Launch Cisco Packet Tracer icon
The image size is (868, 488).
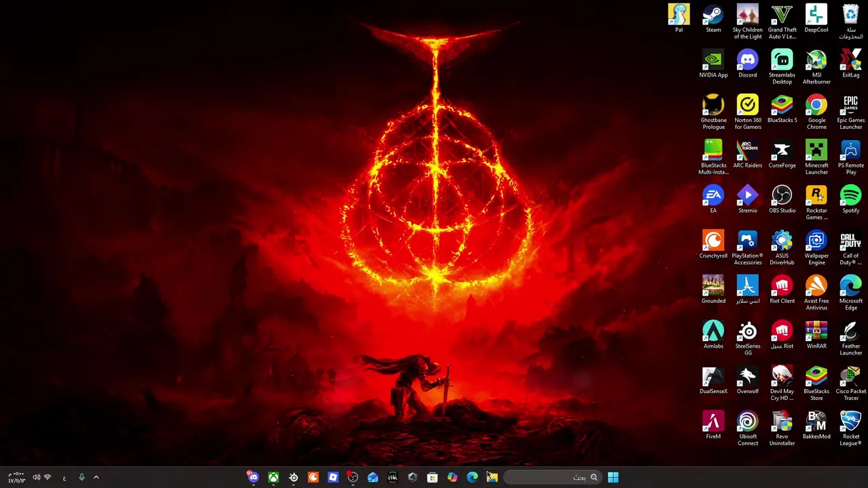click(851, 384)
